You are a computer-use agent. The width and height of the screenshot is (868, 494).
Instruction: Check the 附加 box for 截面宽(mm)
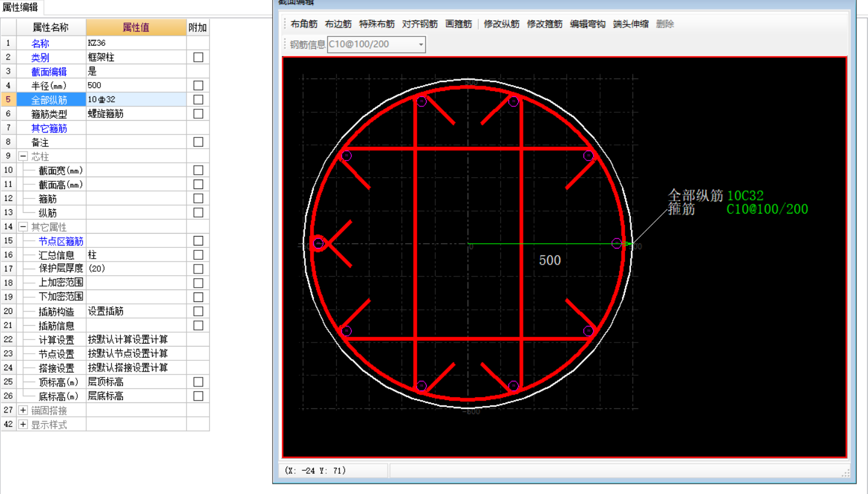point(198,171)
